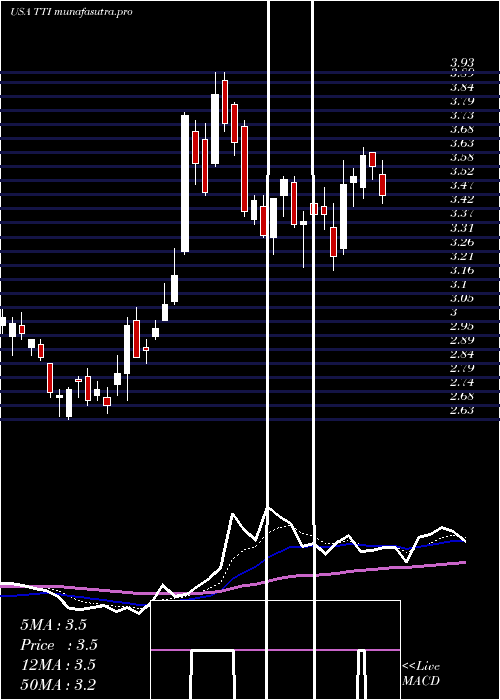Viewport: 500px width, 700px height.
Task: Select the 3.42 price axis label
Action: coord(462,199)
